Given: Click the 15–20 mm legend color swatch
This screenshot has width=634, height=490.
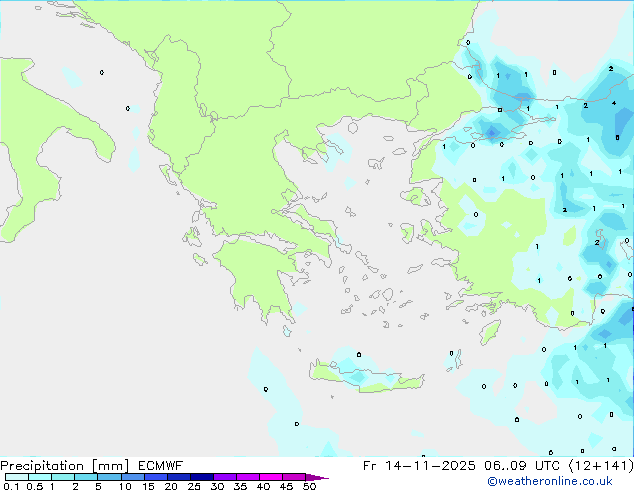Looking at the screenshot, I should pos(155,477).
